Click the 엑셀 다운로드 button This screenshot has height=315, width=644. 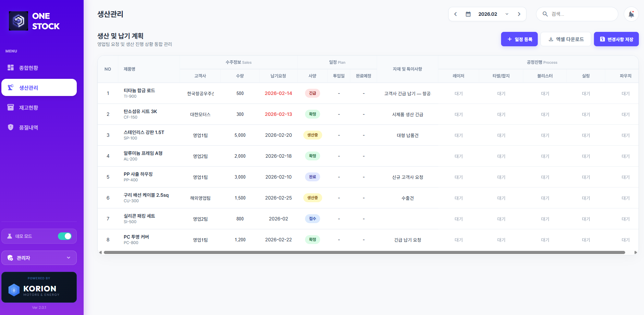[566, 39]
